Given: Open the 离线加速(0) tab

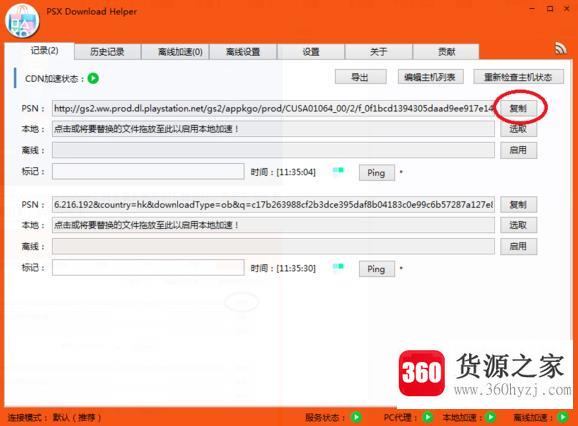Looking at the screenshot, I should tap(175, 52).
